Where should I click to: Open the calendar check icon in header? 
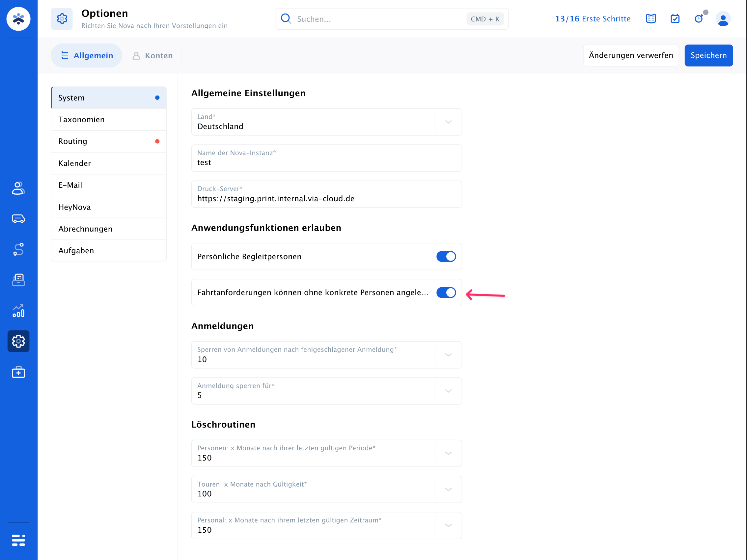(x=675, y=18)
